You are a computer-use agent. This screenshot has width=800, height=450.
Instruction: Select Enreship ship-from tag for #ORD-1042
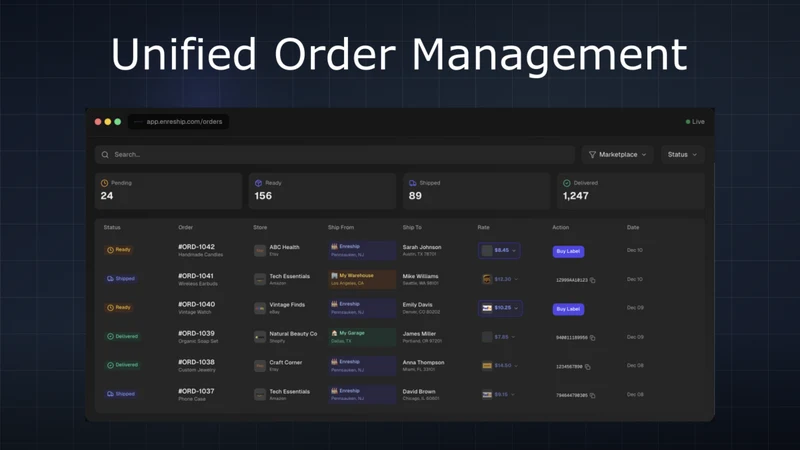(362, 251)
